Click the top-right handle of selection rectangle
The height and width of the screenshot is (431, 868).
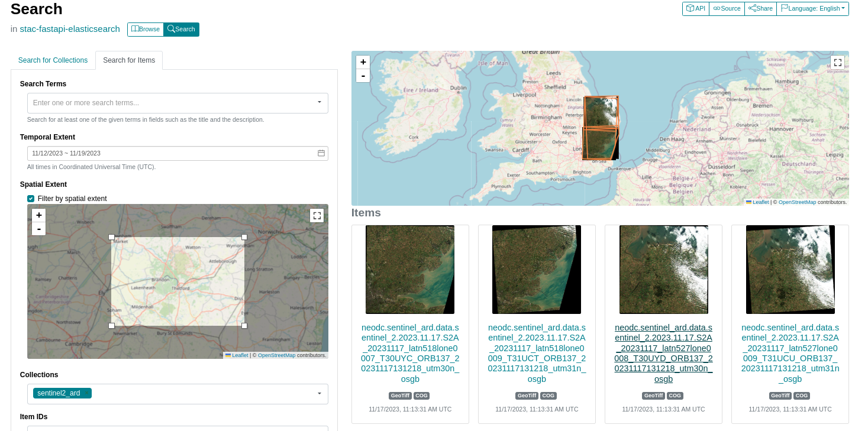(x=244, y=237)
